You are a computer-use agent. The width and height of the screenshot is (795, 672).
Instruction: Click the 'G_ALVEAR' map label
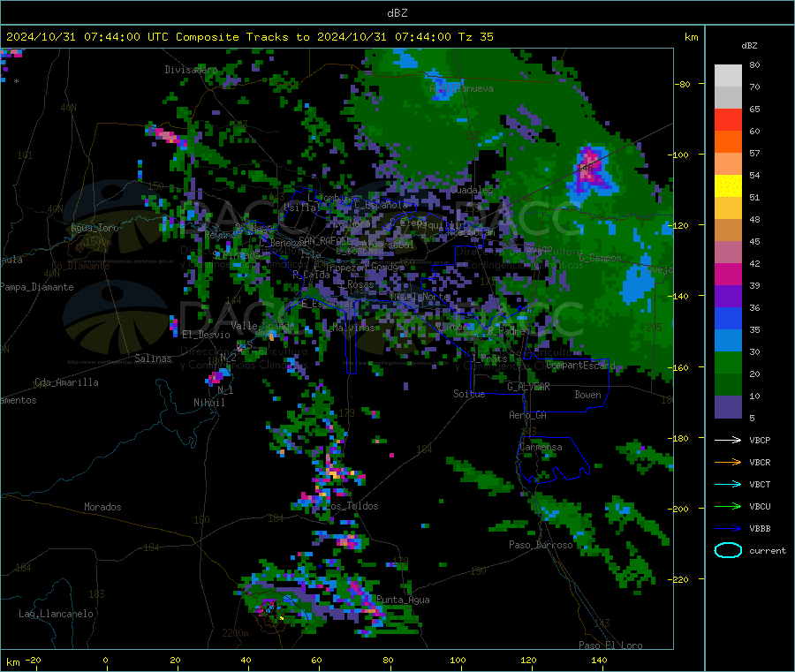pos(529,387)
